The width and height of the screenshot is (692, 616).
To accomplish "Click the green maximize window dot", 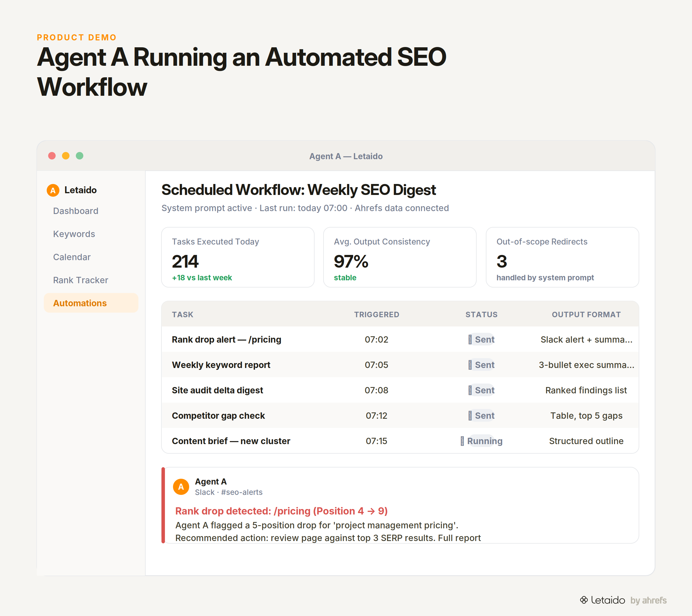I will (80, 156).
